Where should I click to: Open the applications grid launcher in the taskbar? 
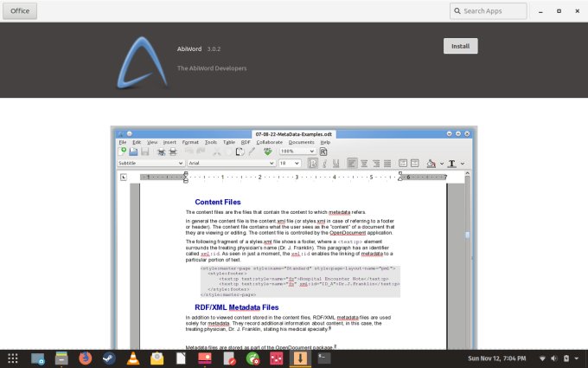tap(13, 358)
